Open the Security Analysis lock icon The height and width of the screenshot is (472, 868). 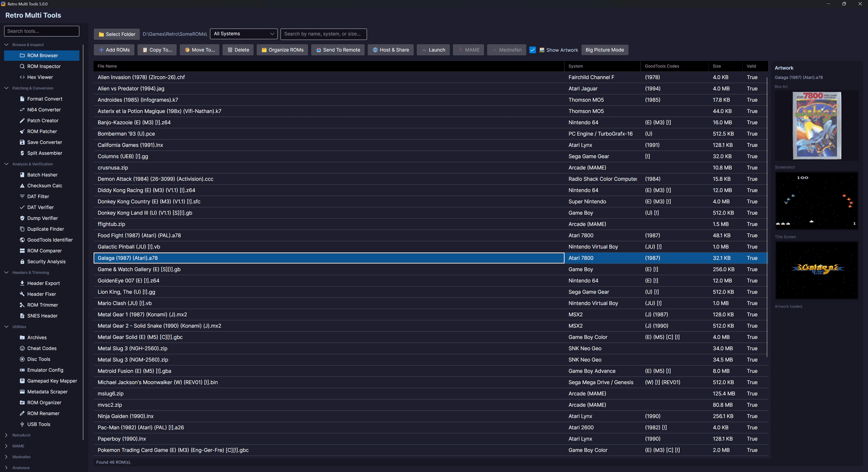(x=22, y=262)
